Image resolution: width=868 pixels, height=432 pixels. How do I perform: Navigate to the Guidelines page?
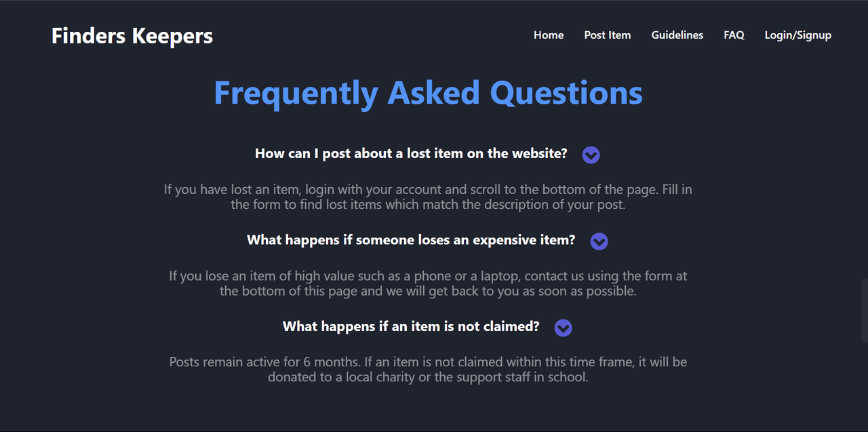pyautogui.click(x=677, y=35)
